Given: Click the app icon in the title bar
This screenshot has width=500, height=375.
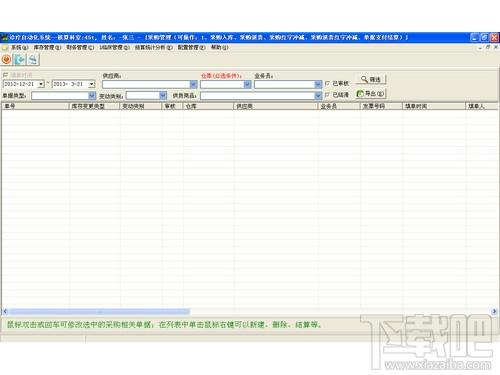Looking at the screenshot, I should tap(4, 37).
